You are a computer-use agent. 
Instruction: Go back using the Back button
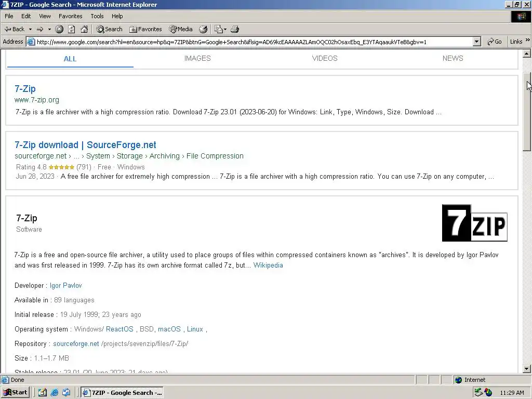14,29
